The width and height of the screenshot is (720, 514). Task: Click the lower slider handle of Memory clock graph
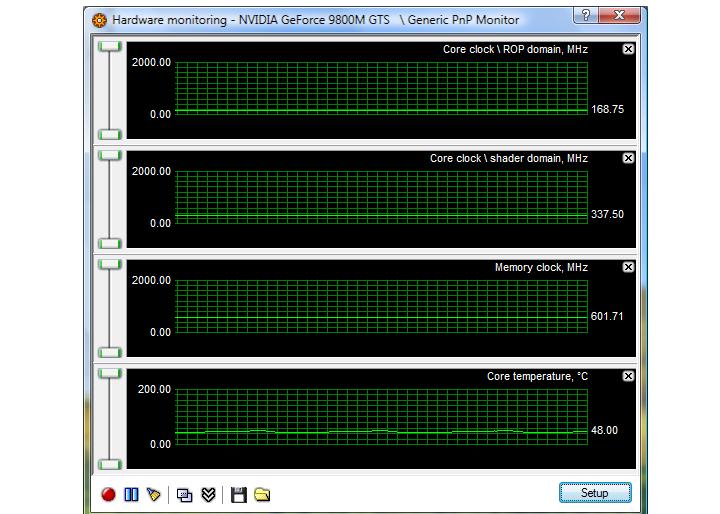pos(109,353)
